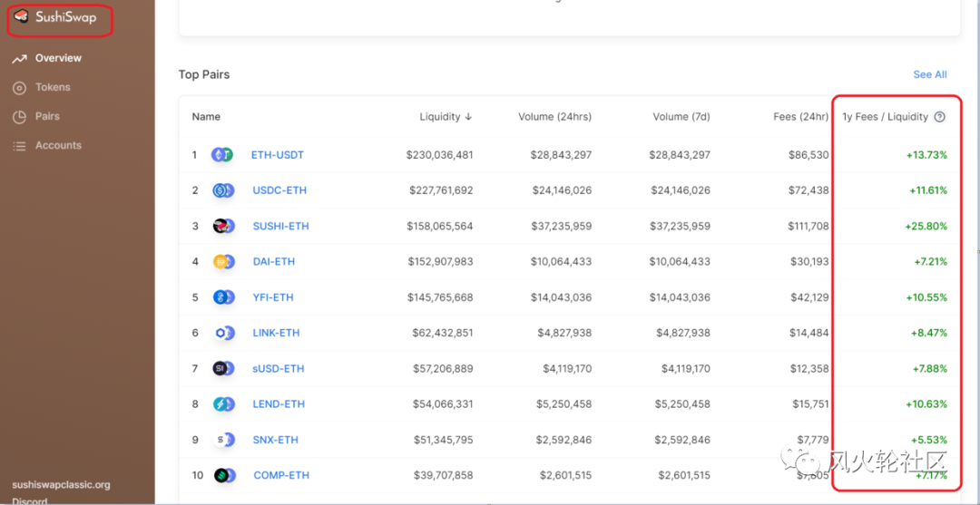
Task: Click the Overview trend arrow icon
Action: pyautogui.click(x=19, y=59)
